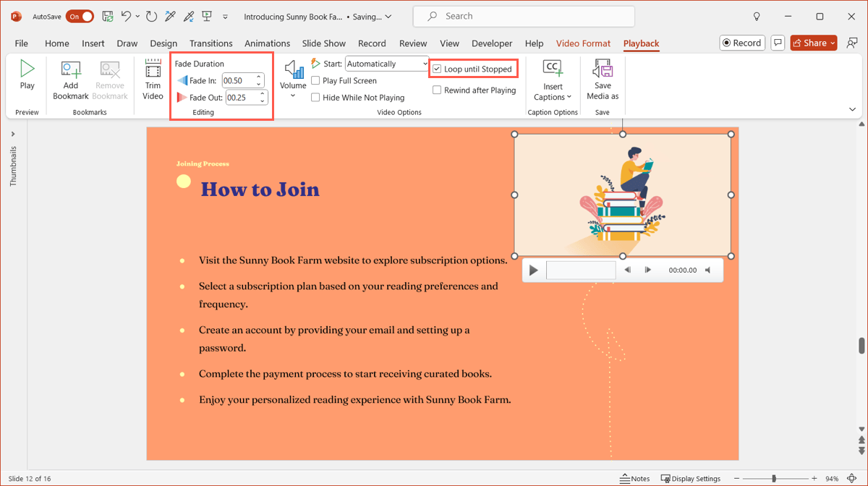Open the Volume speaker menu
Viewport: 868px width, 486px height.
coord(293,80)
